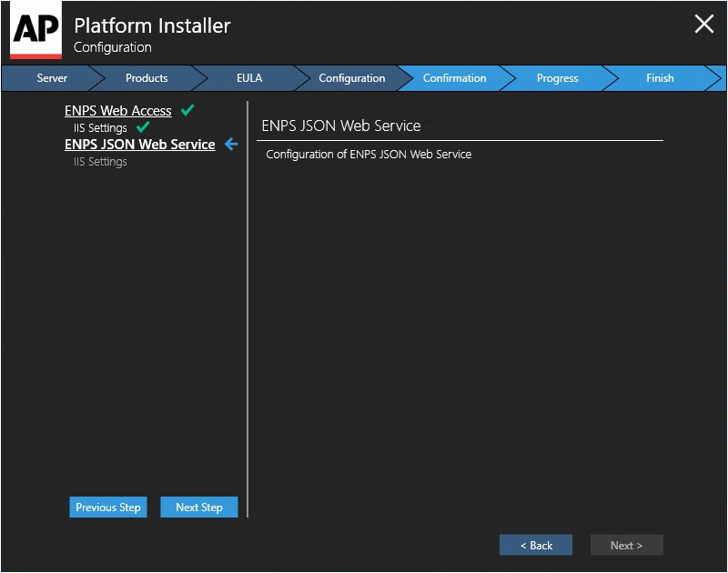Viewport: 728px width, 573px height.
Task: Open the EULA wizard step
Action: [249, 78]
